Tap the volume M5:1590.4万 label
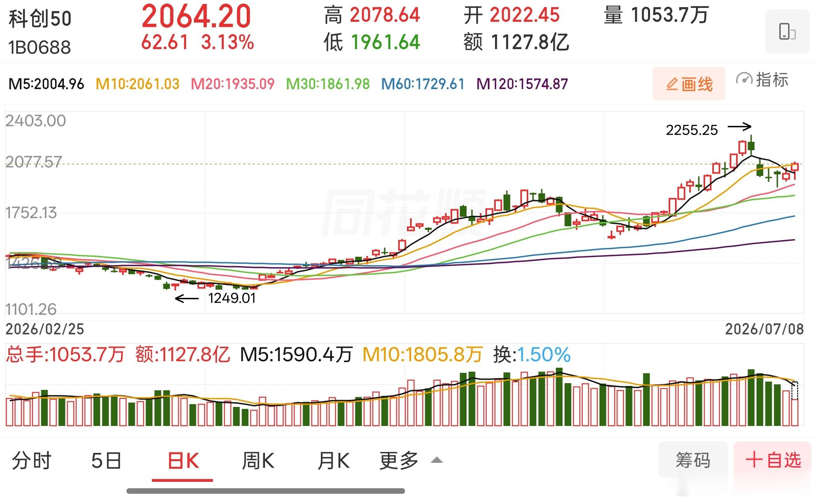815x504 pixels. pyautogui.click(x=296, y=354)
